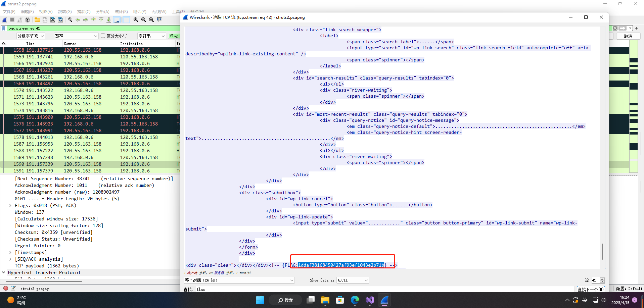Open the 捕获(C) menu
Screen dimensions: 644x308
(x=84, y=11)
